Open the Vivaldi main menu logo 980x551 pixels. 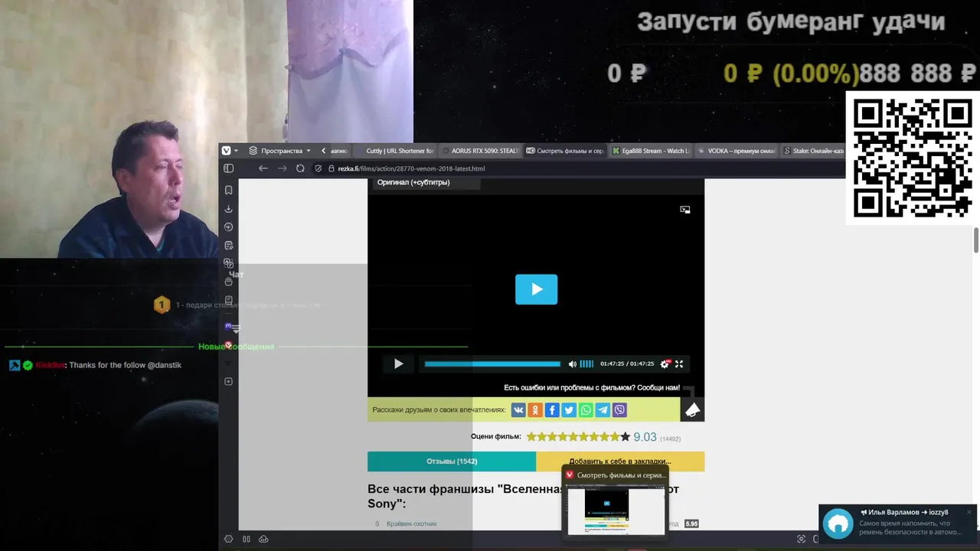(x=226, y=151)
